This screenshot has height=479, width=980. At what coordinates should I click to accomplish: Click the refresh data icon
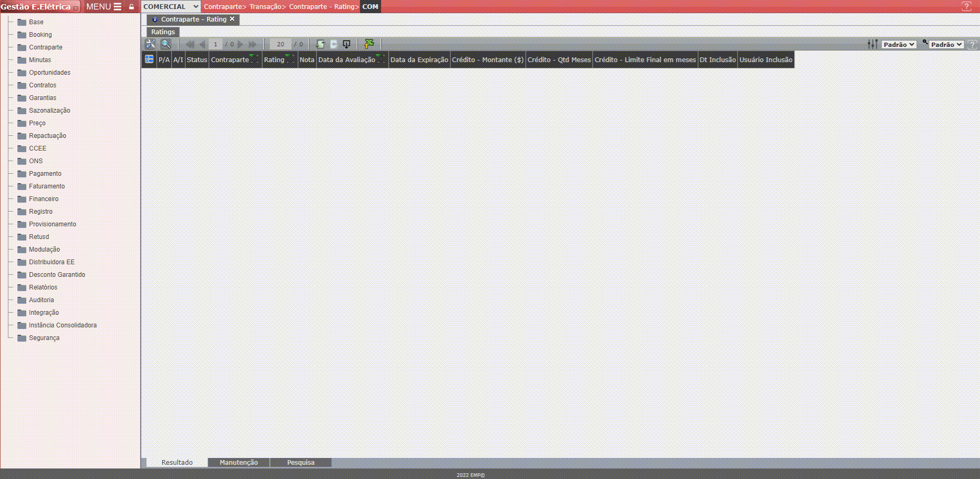(x=320, y=44)
